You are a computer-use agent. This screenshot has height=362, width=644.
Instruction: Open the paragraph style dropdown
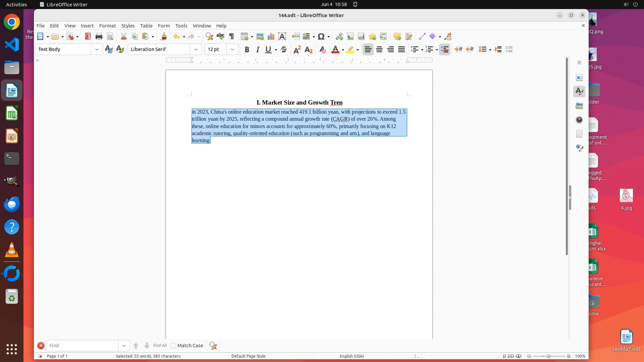pos(97,50)
